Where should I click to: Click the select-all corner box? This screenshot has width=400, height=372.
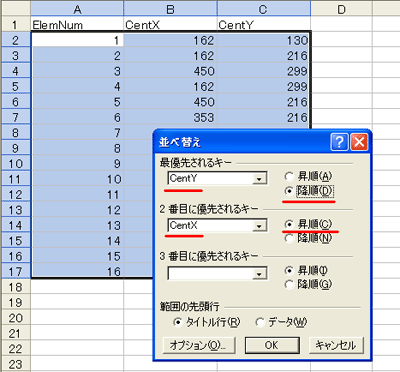(15, 9)
